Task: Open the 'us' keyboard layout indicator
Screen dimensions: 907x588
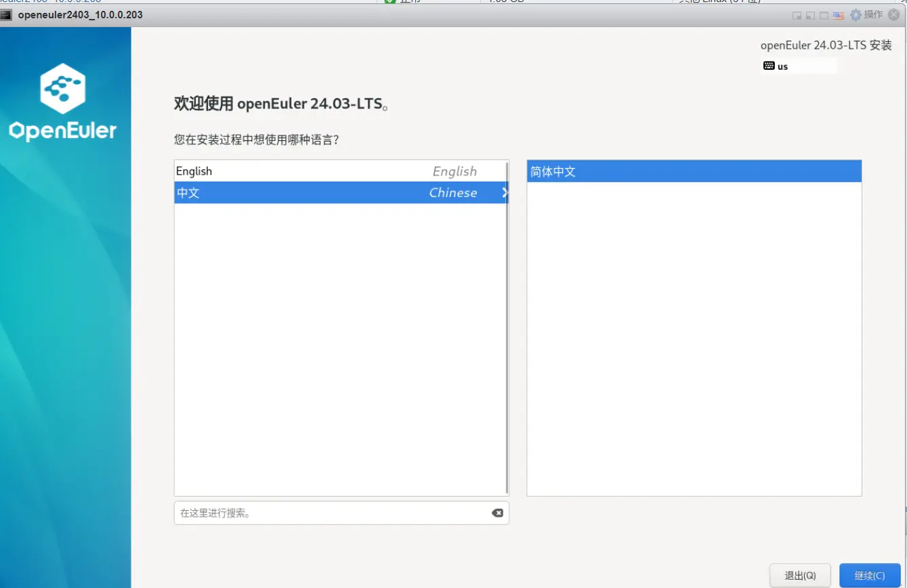Action: click(783, 66)
